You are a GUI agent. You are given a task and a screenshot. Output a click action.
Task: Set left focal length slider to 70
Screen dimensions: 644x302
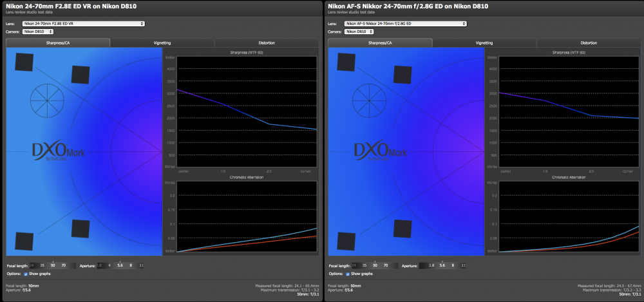63,266
